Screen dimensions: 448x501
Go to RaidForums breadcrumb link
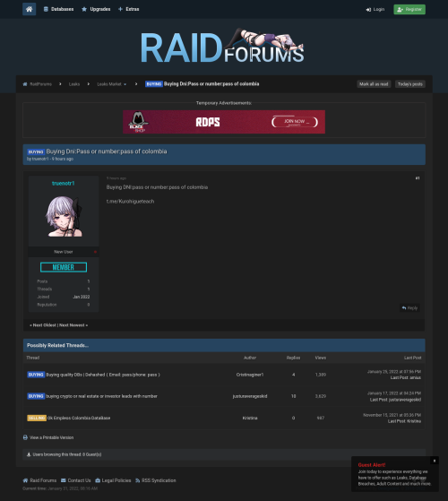[x=40, y=84]
